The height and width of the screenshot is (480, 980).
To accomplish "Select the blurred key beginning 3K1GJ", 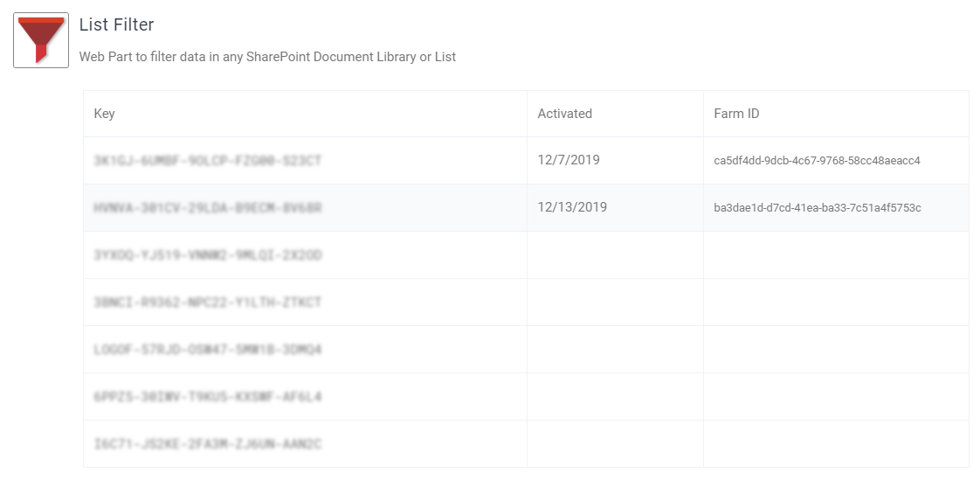I will 208,161.
